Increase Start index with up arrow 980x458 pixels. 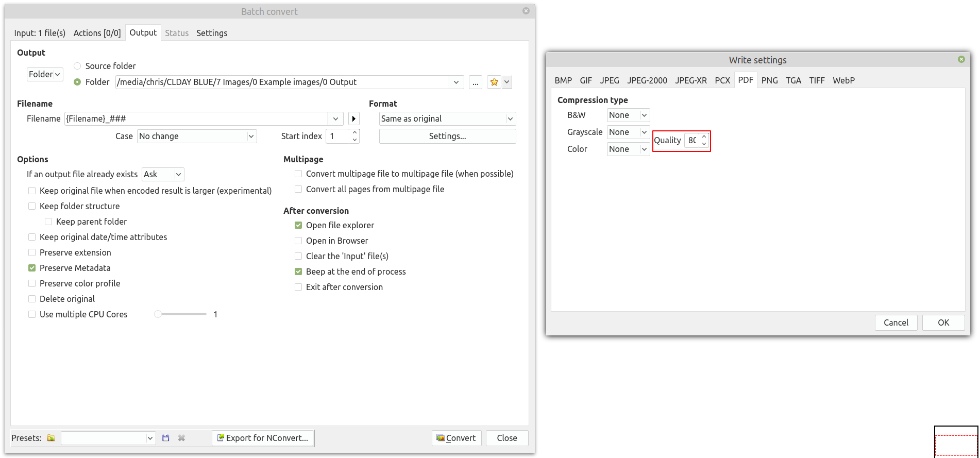[354, 133]
